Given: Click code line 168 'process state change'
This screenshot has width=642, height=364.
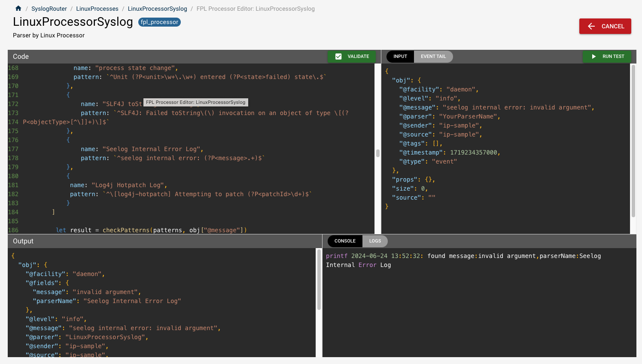Looking at the screenshot, I should pos(126,68).
